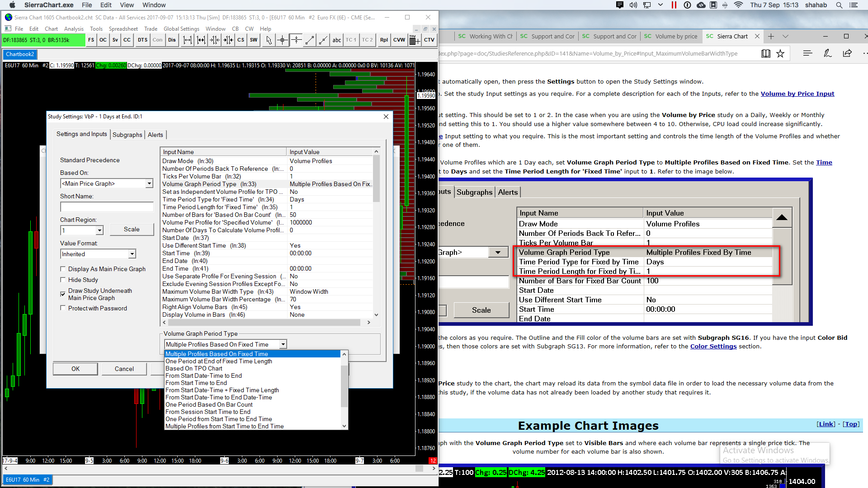Click the SW toolbar button

[254, 40]
